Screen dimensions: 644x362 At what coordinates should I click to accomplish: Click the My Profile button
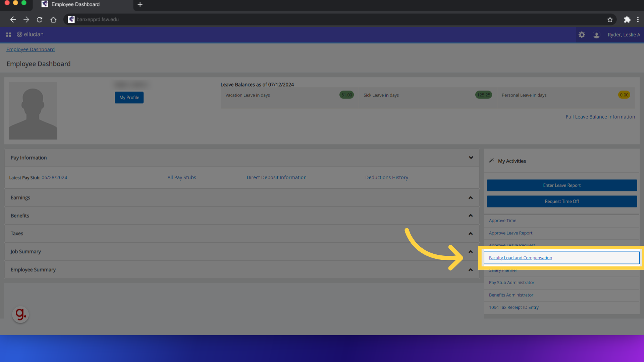(129, 97)
